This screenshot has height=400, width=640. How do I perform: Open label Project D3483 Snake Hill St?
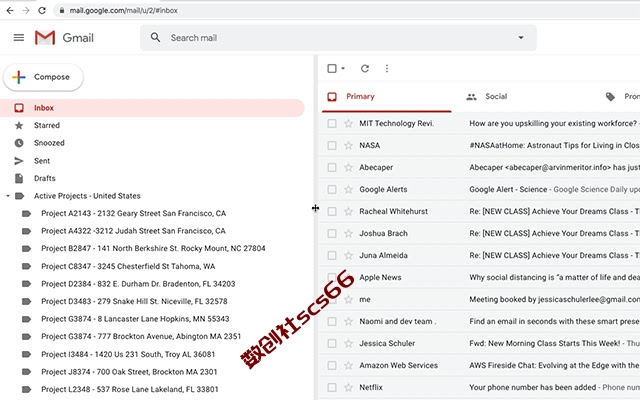click(x=134, y=301)
